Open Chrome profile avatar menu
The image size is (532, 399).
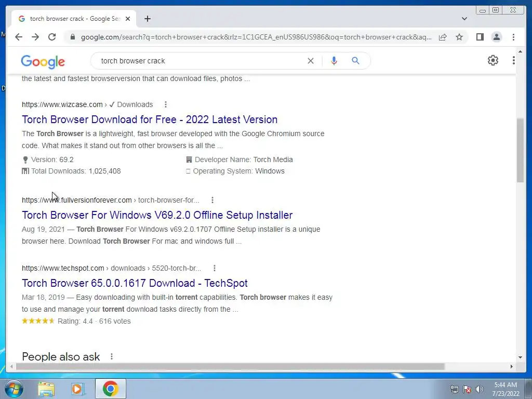pos(496,37)
